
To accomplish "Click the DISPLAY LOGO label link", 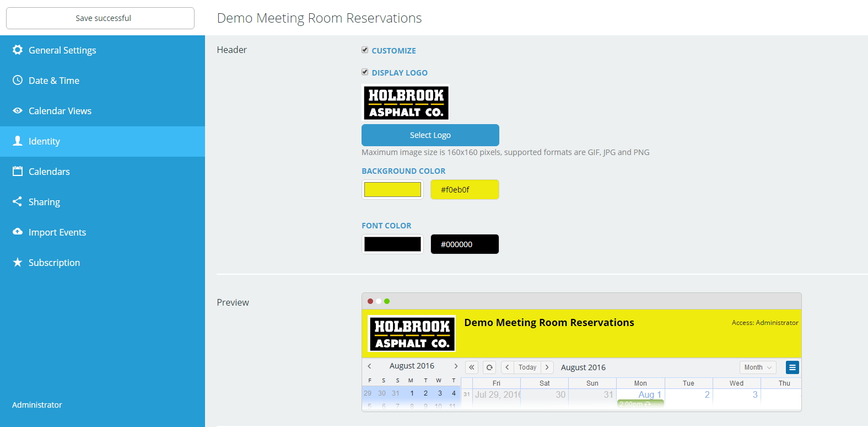I will [400, 73].
